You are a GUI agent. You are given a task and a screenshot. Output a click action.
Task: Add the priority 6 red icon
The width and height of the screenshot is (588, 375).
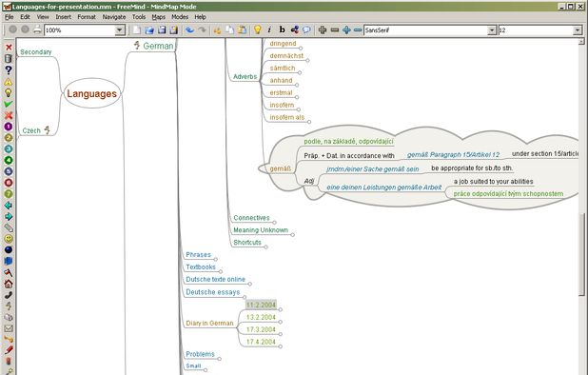coord(9,183)
